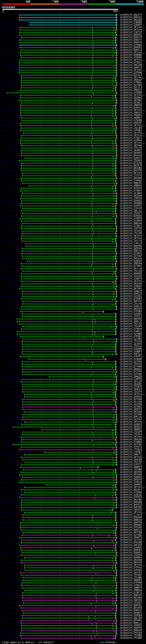Select label UniRef100_A7PQD6
Viewport: 146px width, 644px height.
pyautogui.click(x=131, y=311)
